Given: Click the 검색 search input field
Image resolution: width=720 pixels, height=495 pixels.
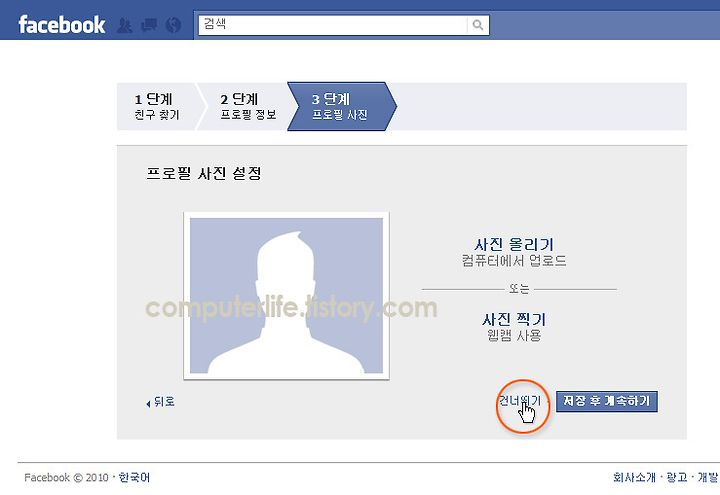Looking at the screenshot, I should (333, 25).
